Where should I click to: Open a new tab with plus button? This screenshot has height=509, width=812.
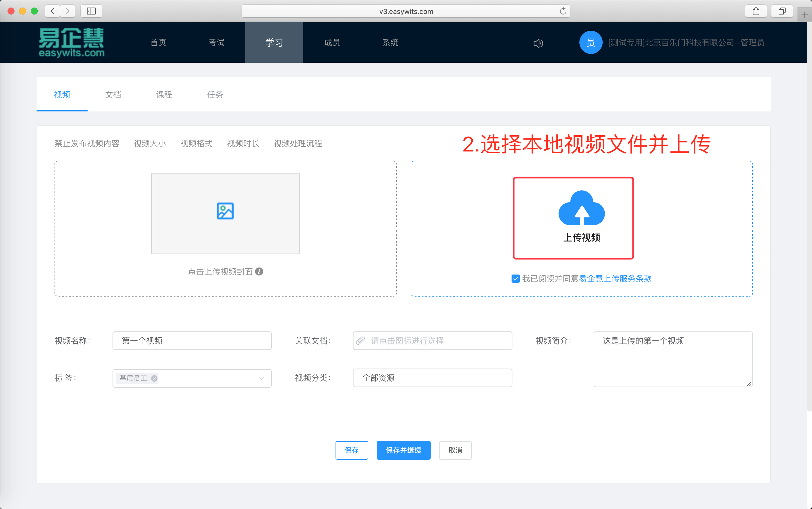click(804, 15)
